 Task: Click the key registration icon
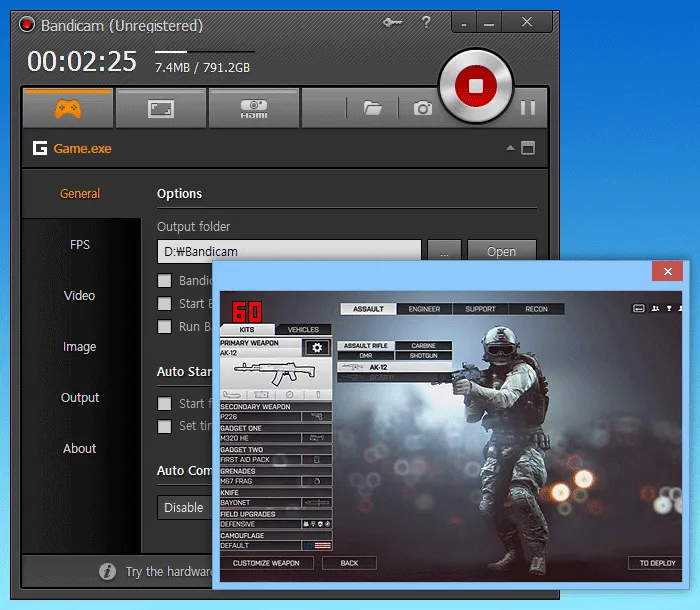point(392,23)
